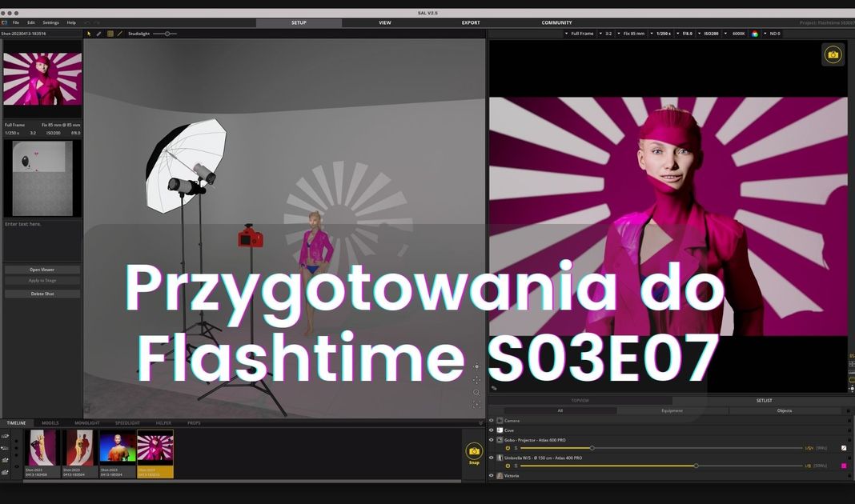
Task: Click the yellow Snap camera button
Action: click(x=474, y=452)
